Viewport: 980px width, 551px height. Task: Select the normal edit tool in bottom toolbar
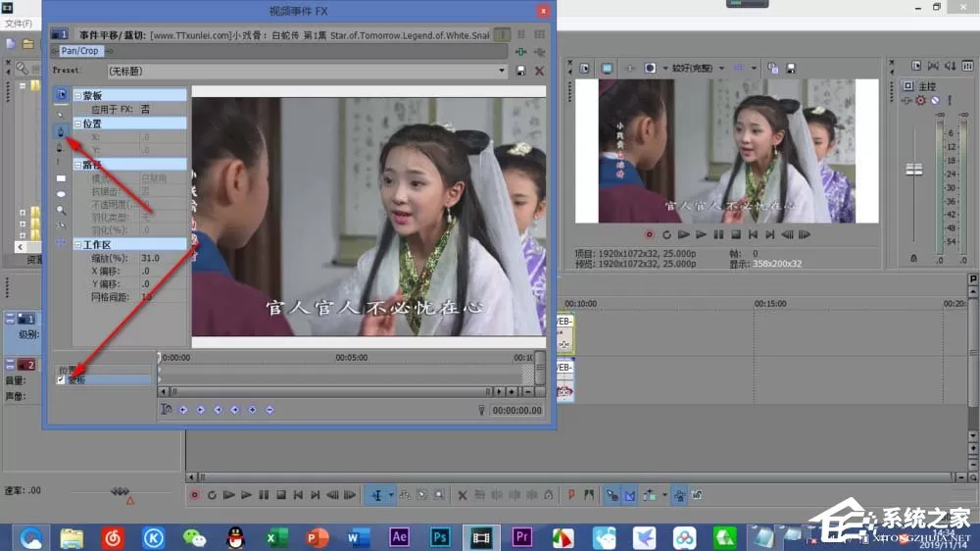(x=377, y=495)
